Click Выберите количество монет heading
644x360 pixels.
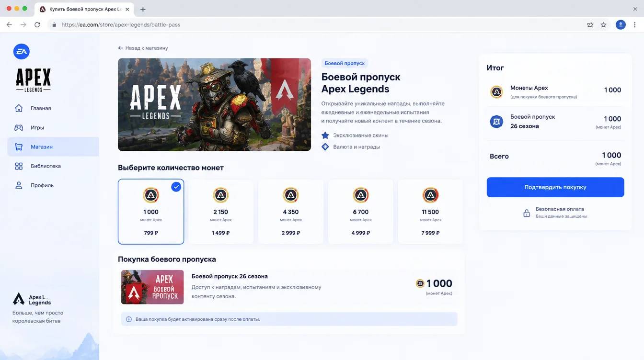pos(171,168)
